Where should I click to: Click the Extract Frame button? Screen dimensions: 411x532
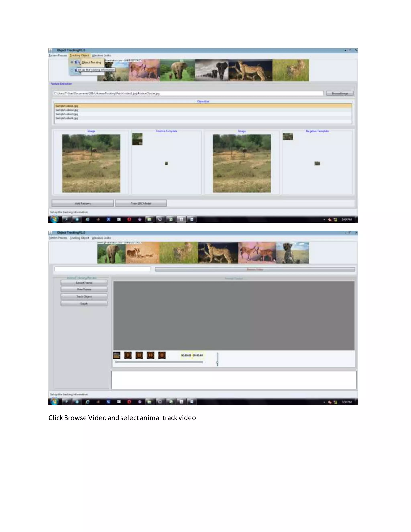tap(84, 283)
